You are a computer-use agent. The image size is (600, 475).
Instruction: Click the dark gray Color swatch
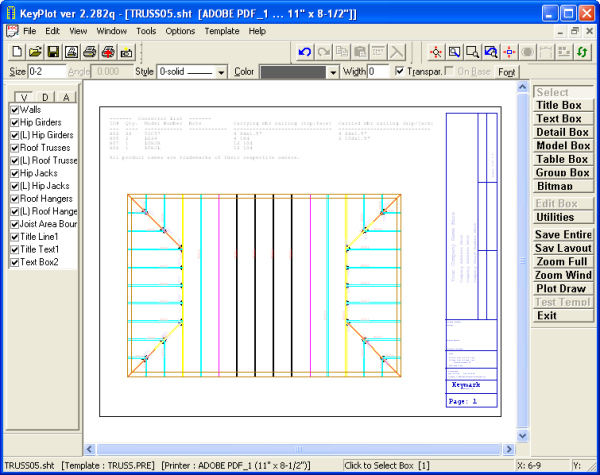pos(293,72)
